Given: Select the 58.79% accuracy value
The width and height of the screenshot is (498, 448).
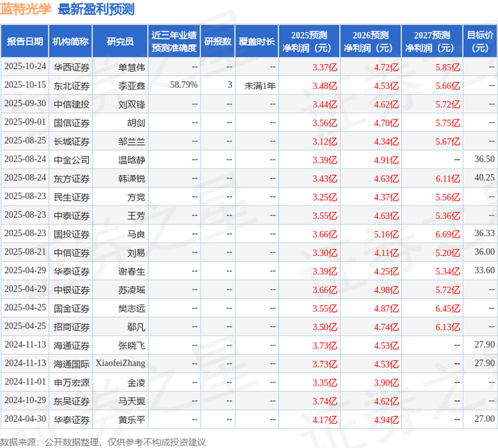Looking at the screenshot, I should (184, 85).
